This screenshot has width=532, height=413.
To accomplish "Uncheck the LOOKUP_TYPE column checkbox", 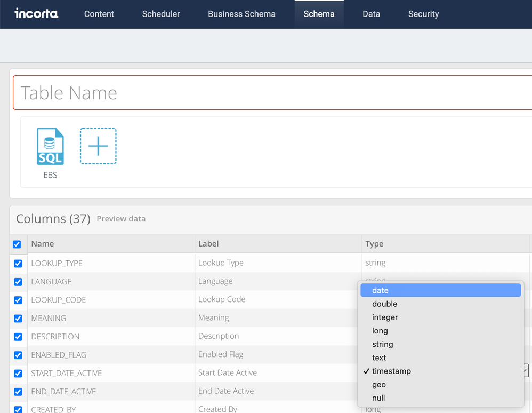I will (x=18, y=264).
